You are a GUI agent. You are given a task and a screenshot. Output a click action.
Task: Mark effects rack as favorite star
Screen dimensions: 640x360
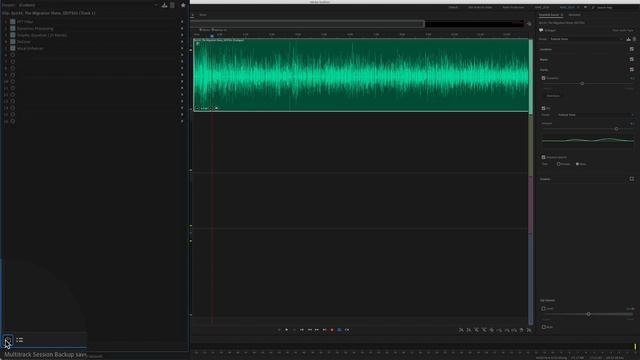click(x=183, y=5)
